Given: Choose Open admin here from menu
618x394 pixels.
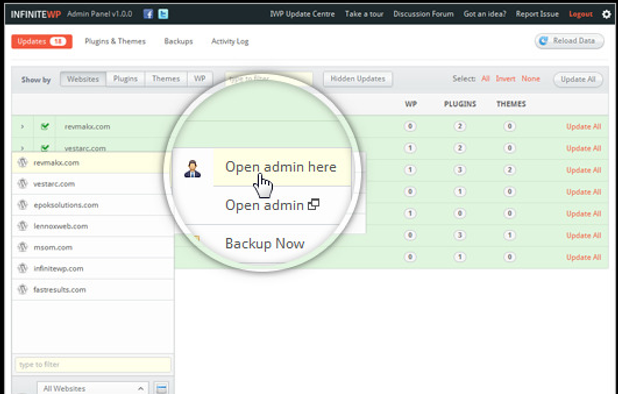Looking at the screenshot, I should click(x=281, y=167).
